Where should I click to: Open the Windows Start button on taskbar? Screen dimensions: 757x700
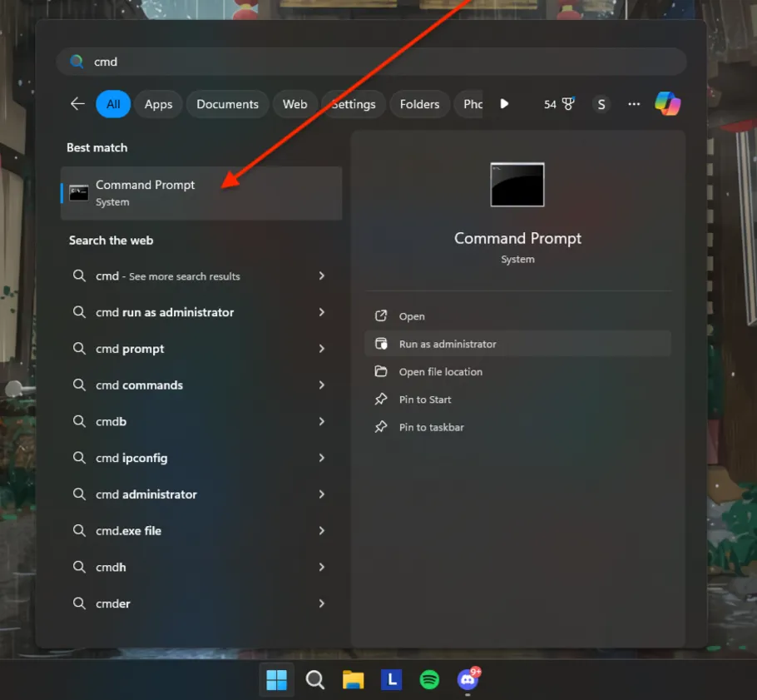tap(277, 680)
